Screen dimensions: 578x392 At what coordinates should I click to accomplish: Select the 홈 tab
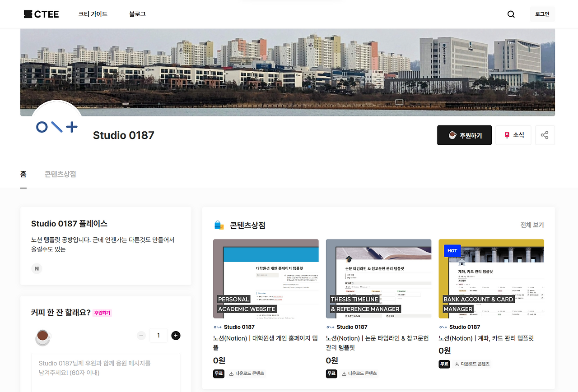[23, 174]
